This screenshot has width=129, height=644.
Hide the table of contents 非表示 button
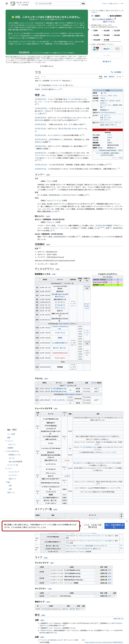click(x=14, y=430)
